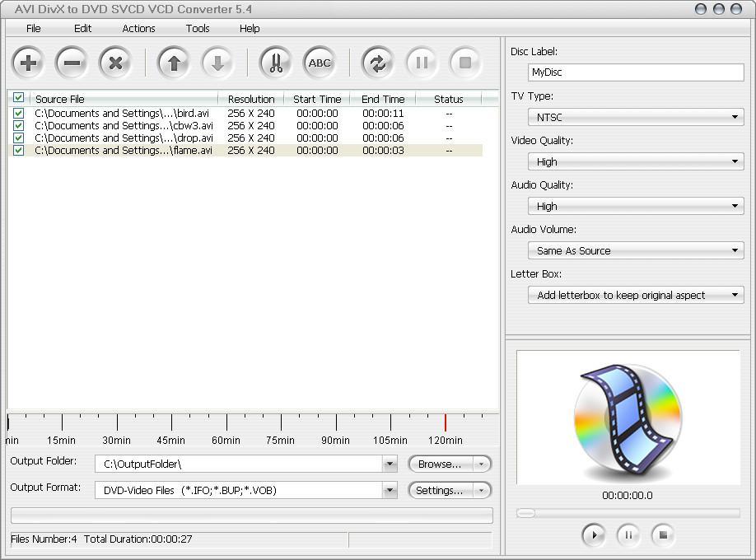Click the Disc Label input field
Viewport: 756px width, 560px height.
coord(636,72)
